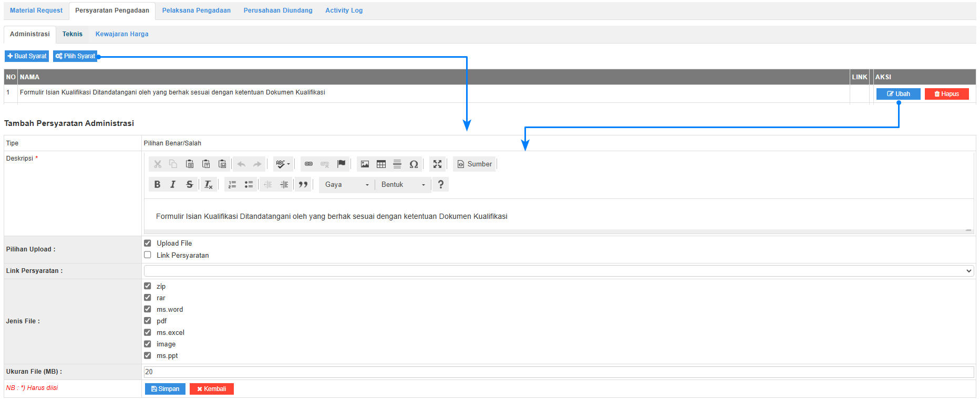Click the 'Pilihan Benar/Salah' Tipe value
This screenshot has width=980, height=401.
(172, 143)
